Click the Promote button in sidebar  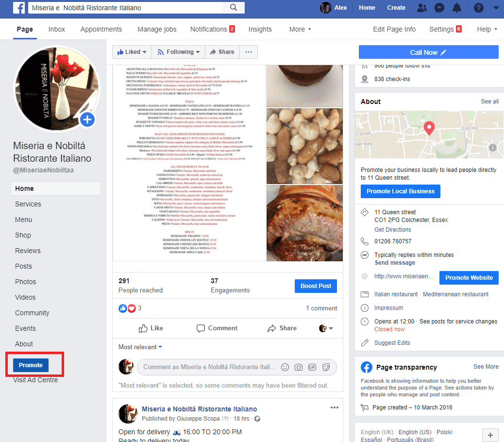31,365
